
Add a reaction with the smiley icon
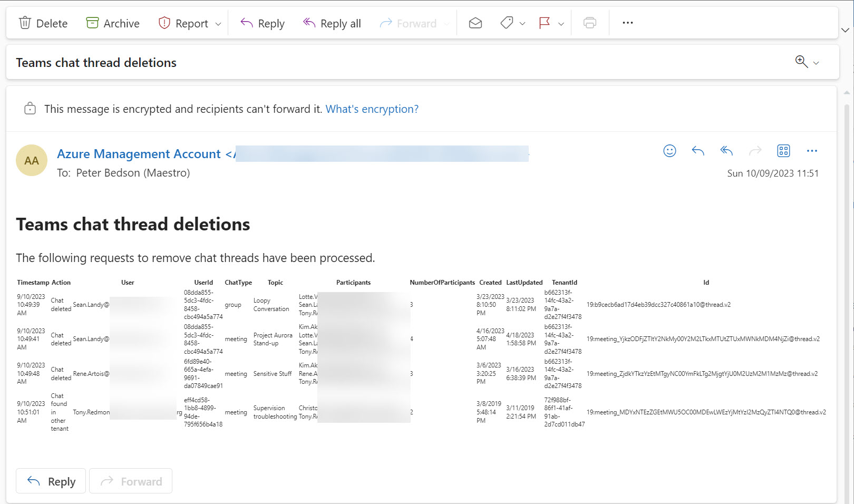[669, 151]
